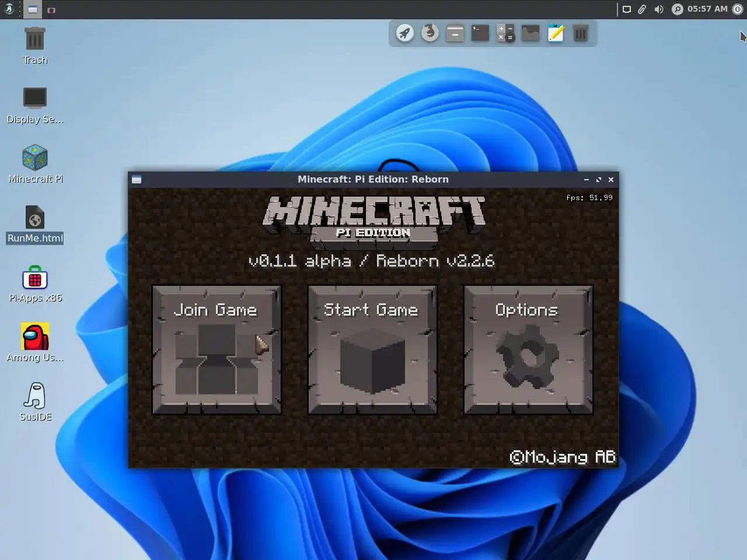Screen dimensions: 747x560
Task: Open the Trash desktop icon
Action: pyautogui.click(x=35, y=45)
